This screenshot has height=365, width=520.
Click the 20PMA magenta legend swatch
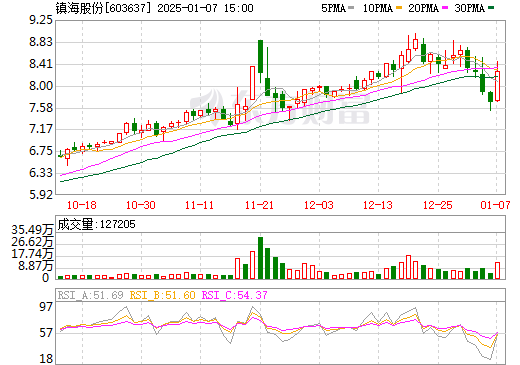click(x=445, y=8)
